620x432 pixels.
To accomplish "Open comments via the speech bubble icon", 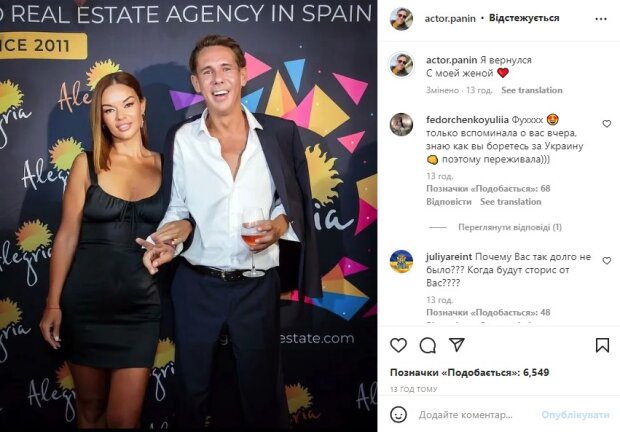I will [x=427, y=345].
